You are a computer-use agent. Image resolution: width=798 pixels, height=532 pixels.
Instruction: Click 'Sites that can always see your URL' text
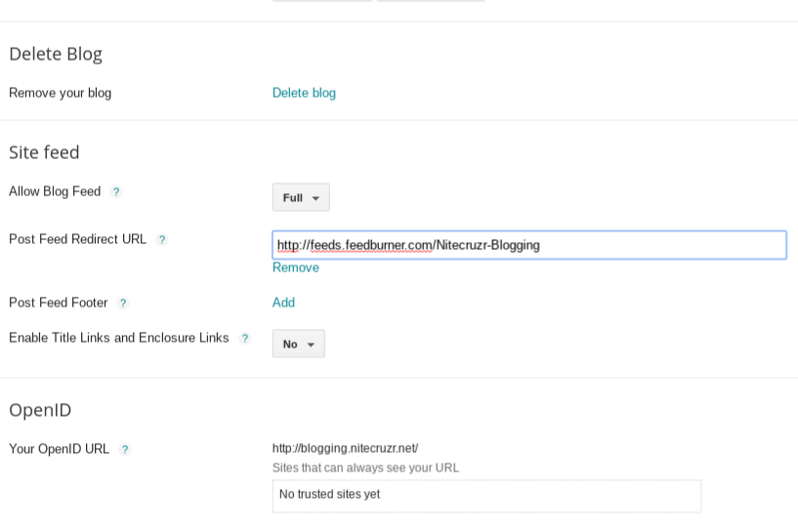[365, 468]
